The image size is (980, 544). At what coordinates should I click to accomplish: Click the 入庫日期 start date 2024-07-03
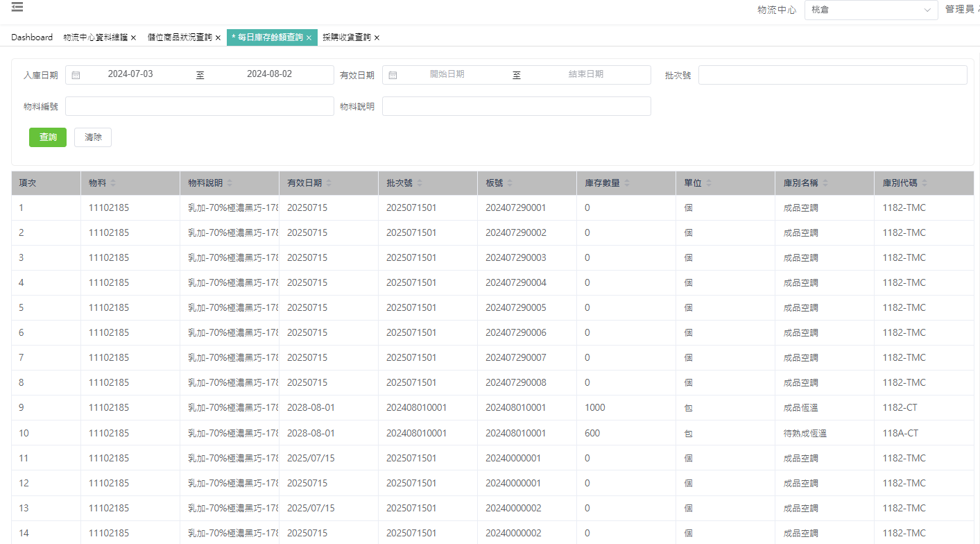click(x=130, y=74)
